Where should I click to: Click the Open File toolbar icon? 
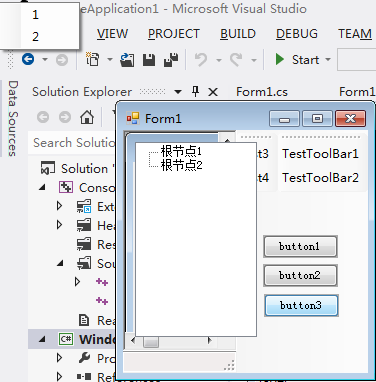[x=127, y=60]
